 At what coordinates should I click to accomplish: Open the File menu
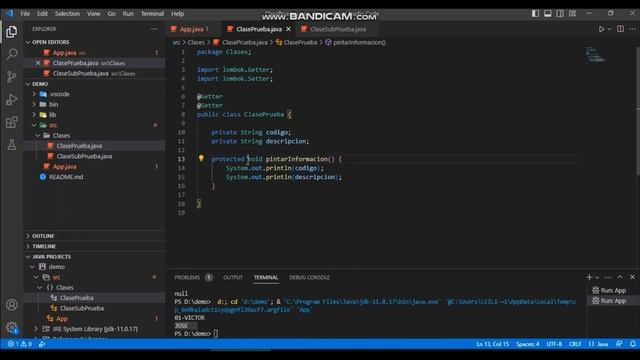25,13
